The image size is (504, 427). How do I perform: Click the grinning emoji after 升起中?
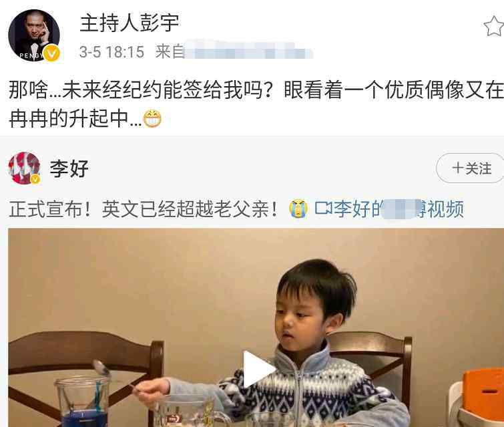(x=152, y=119)
